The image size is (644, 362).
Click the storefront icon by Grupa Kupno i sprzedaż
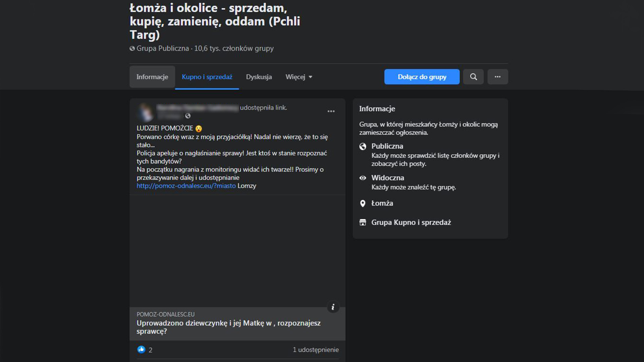[363, 223]
